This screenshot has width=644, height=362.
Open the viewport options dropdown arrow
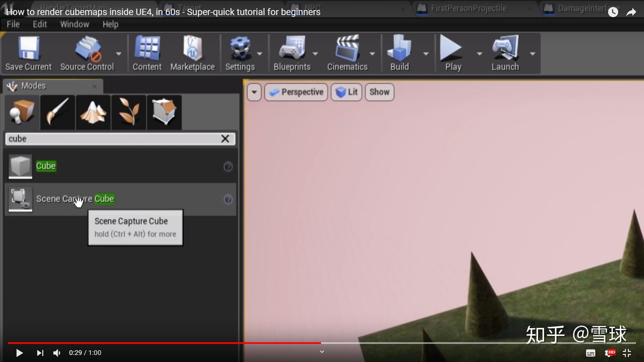click(254, 92)
